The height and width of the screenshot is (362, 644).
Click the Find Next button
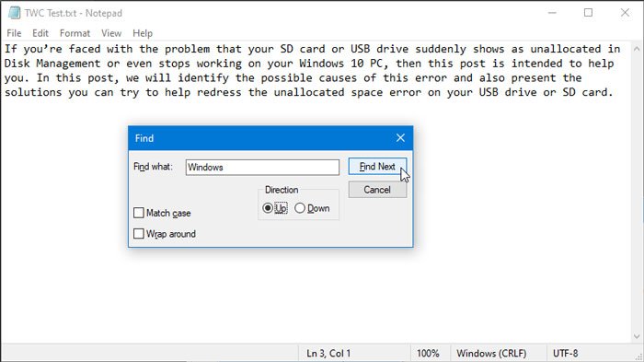377,166
